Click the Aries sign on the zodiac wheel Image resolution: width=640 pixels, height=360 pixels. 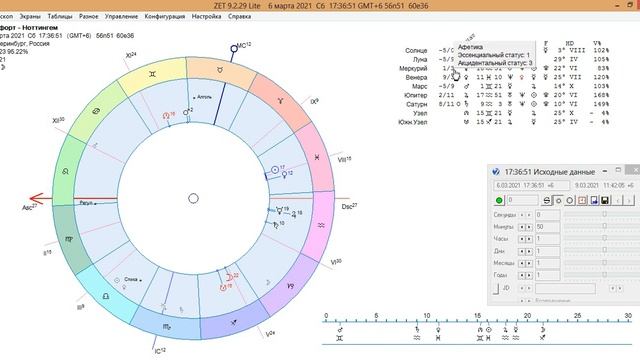pos(280,100)
